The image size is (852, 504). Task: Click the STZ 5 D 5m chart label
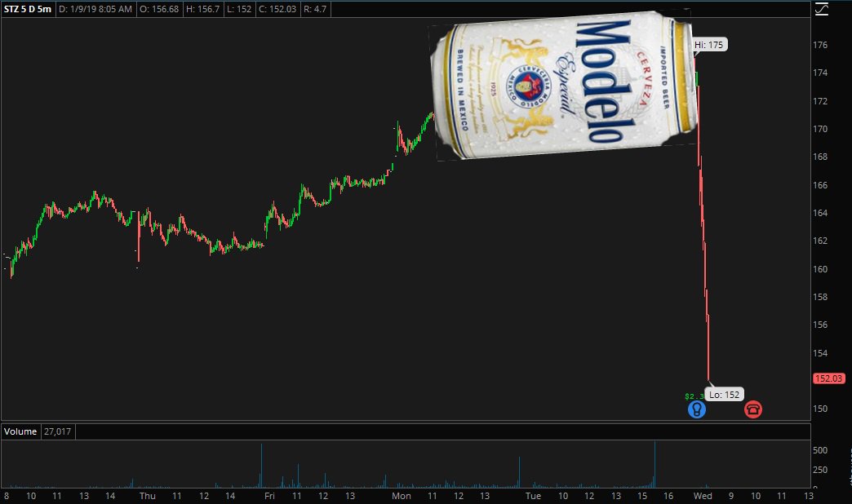28,9
